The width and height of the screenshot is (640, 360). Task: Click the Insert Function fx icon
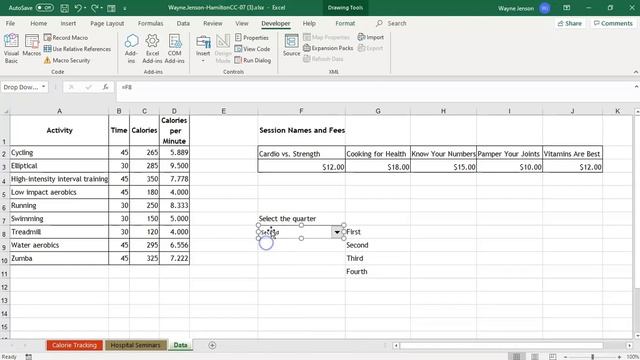pos(105,87)
